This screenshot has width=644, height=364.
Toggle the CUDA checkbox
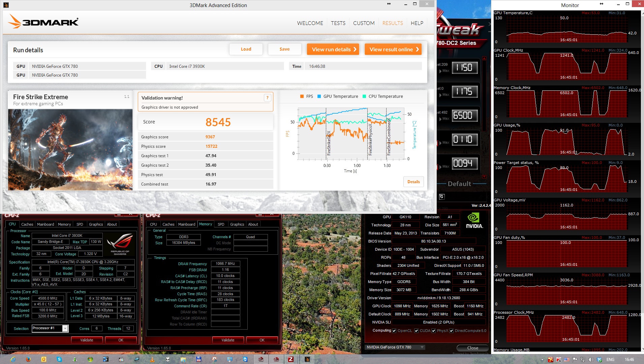pyautogui.click(x=416, y=331)
